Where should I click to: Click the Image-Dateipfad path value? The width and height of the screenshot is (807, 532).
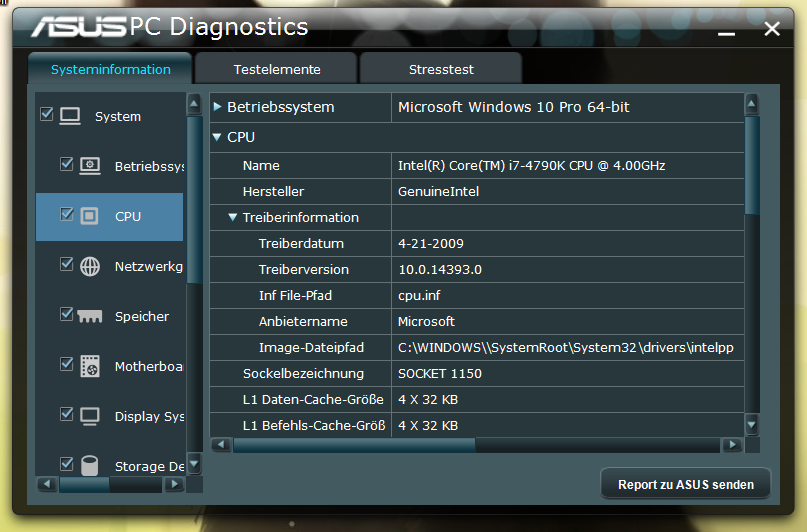pyautogui.click(x=566, y=348)
